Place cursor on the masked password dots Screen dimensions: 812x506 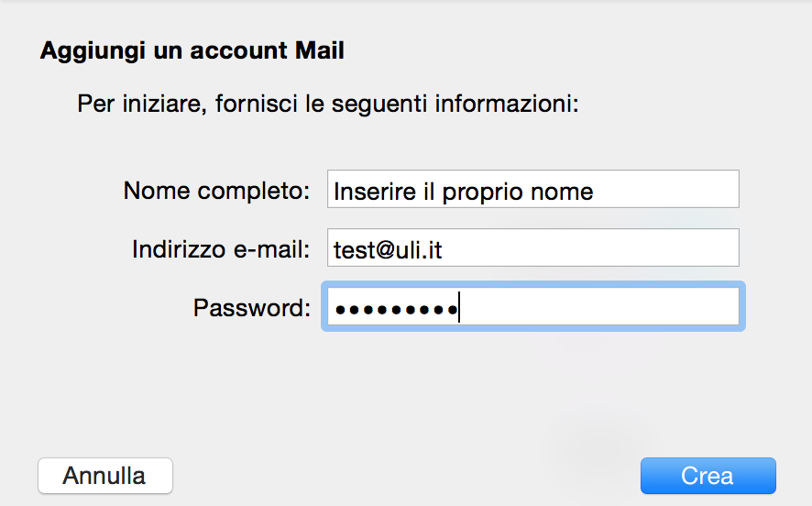point(396,309)
